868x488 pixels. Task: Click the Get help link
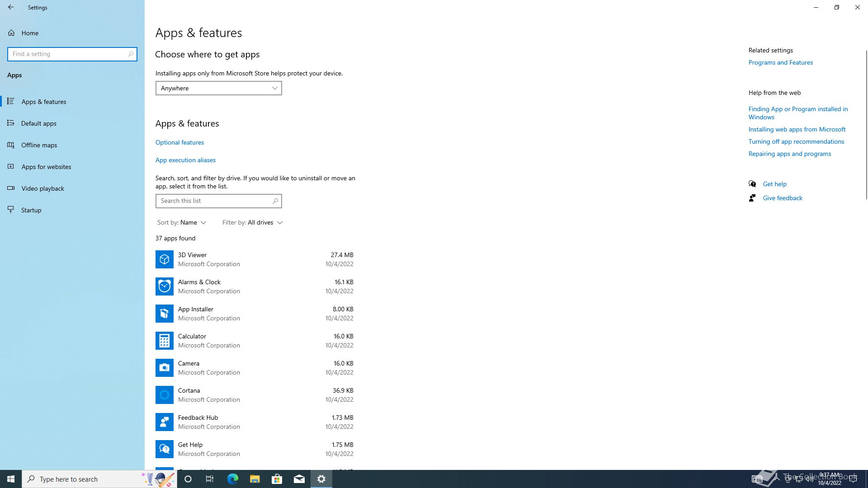774,184
